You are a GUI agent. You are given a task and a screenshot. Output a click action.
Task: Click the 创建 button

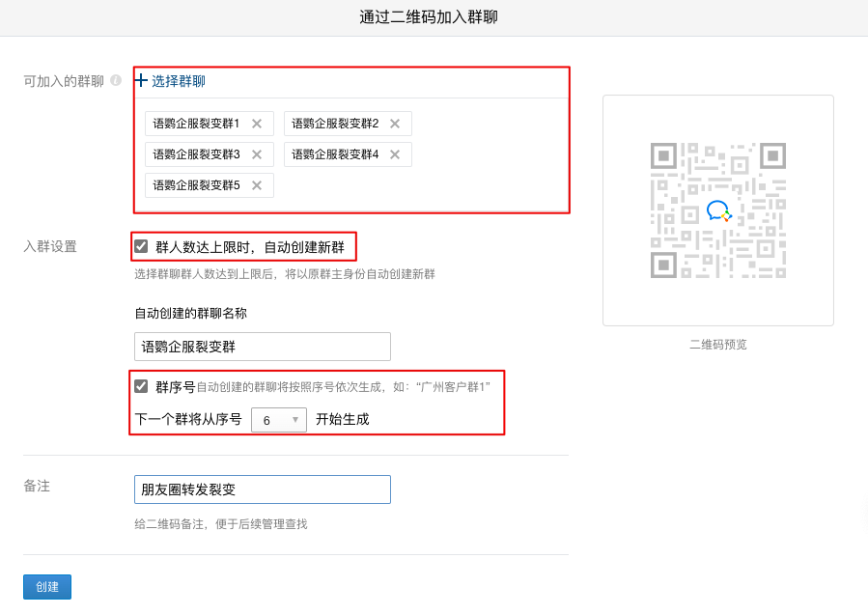[x=47, y=587]
